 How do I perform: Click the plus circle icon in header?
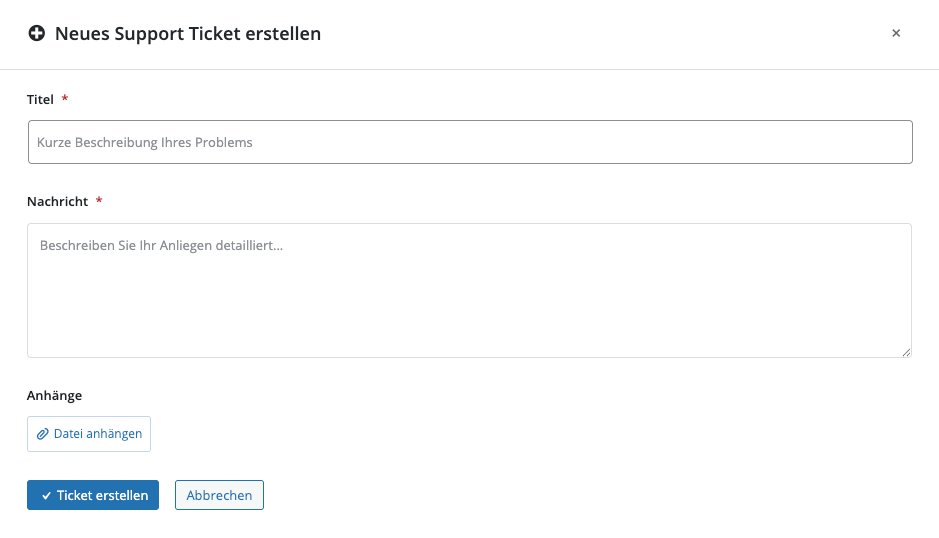(37, 34)
